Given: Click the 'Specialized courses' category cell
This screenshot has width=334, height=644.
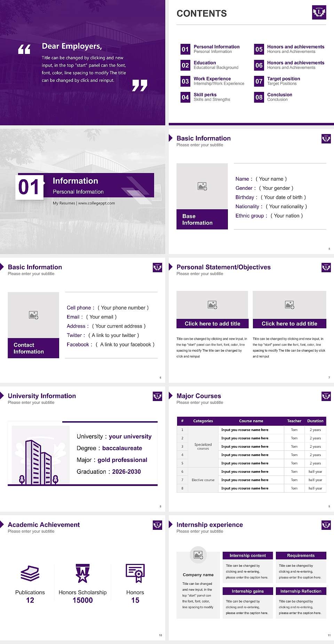Looking at the screenshot, I should [203, 446].
